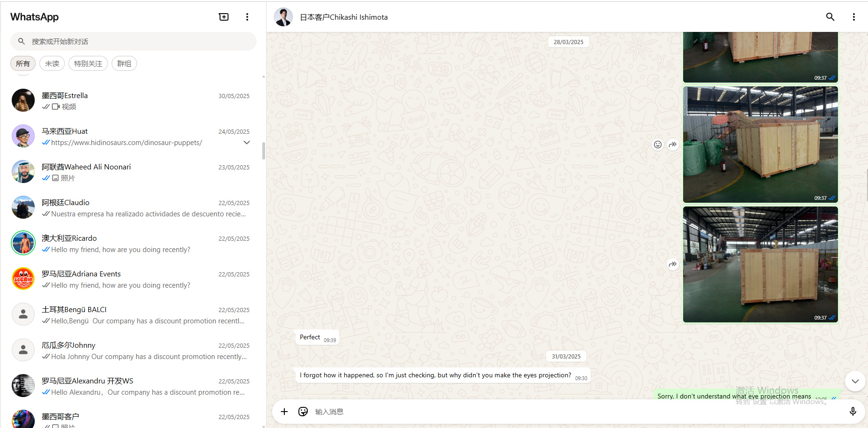
Task: Forward the middle crate photo
Action: point(673,145)
